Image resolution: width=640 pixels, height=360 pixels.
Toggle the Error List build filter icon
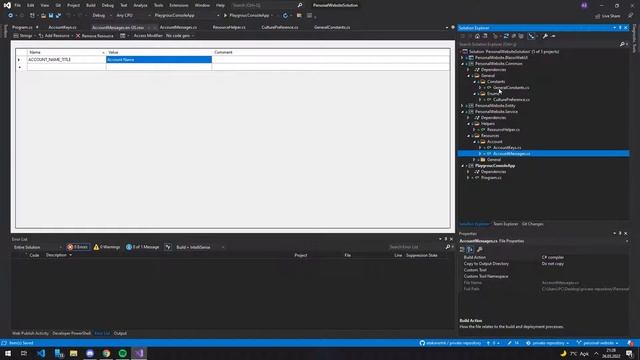[168, 247]
